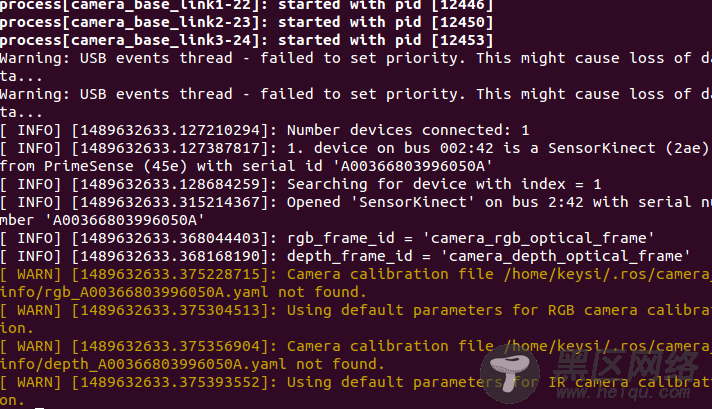Click 'camera_depth_optical_frame' text
Image resolution: width=712 pixels, height=409 pixels.
(565, 256)
